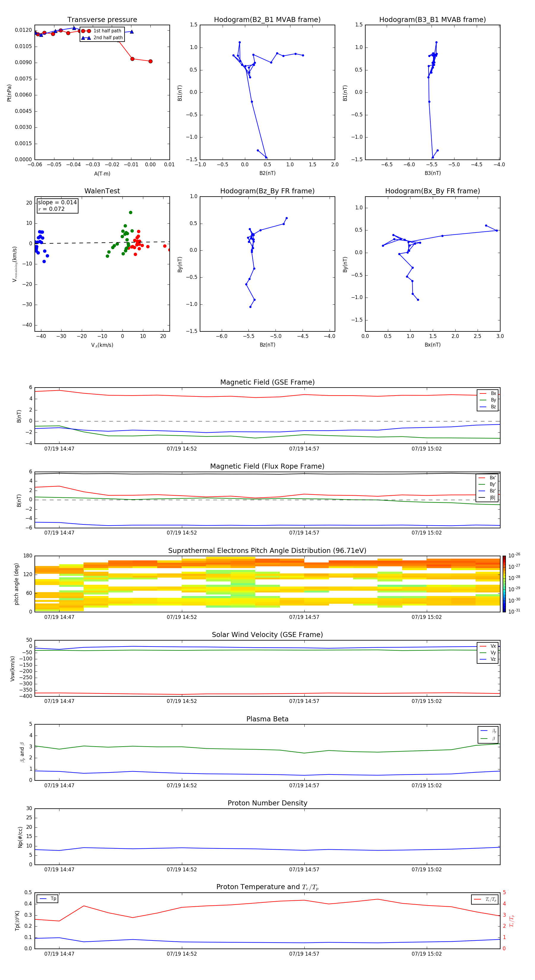Click the Suprathermal Electrons Pitch Angle Distribution title
535x980 pixels.
click(267, 551)
